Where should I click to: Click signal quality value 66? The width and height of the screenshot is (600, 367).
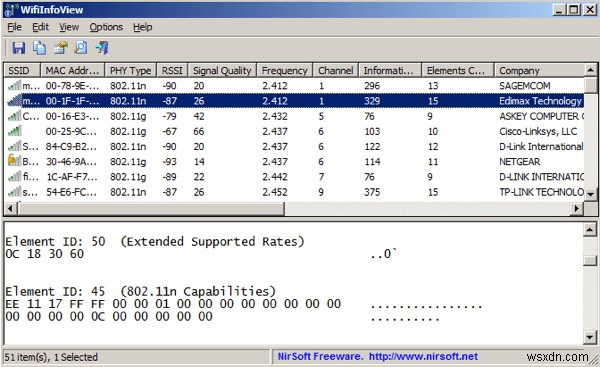click(199, 131)
